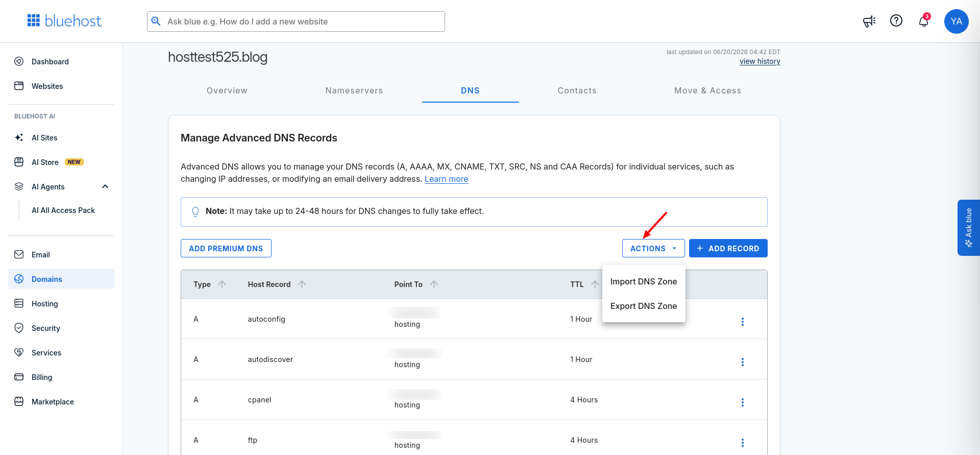Sort by Type column arrow
This screenshot has width=980, height=455.
(222, 284)
